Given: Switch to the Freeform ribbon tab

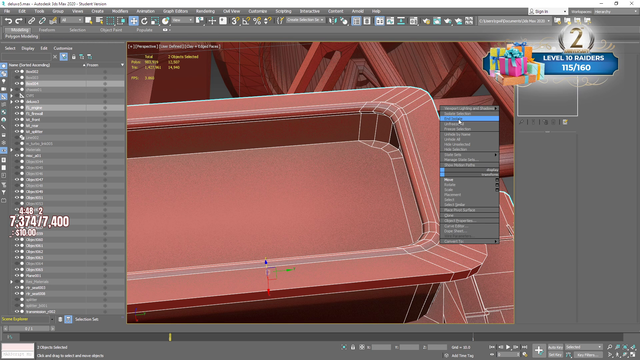Looking at the screenshot, I should [x=47, y=30].
